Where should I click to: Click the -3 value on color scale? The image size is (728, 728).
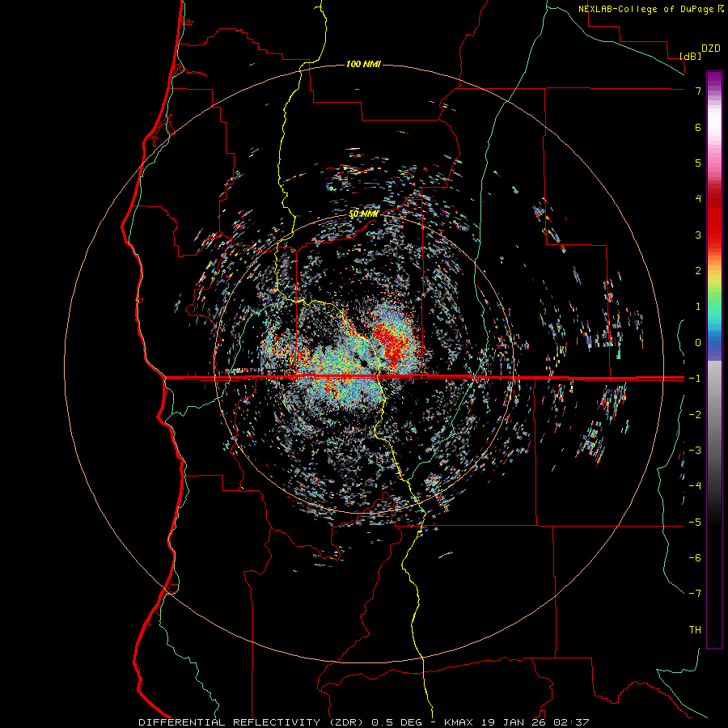695,451
